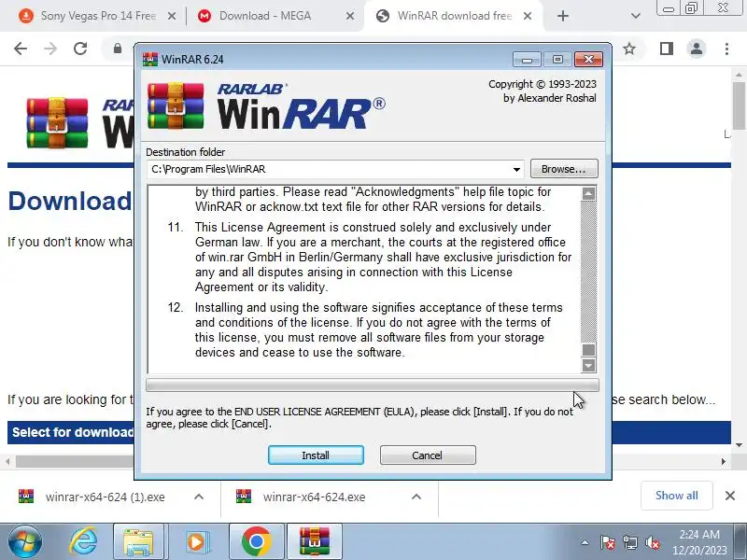Click webpage horizontal scrollbar right arrow
This screenshot has height=560, width=747.
[724, 461]
